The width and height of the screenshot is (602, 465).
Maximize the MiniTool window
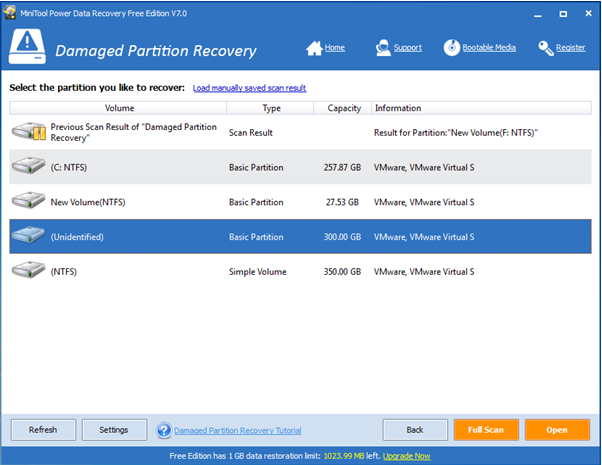(x=563, y=14)
